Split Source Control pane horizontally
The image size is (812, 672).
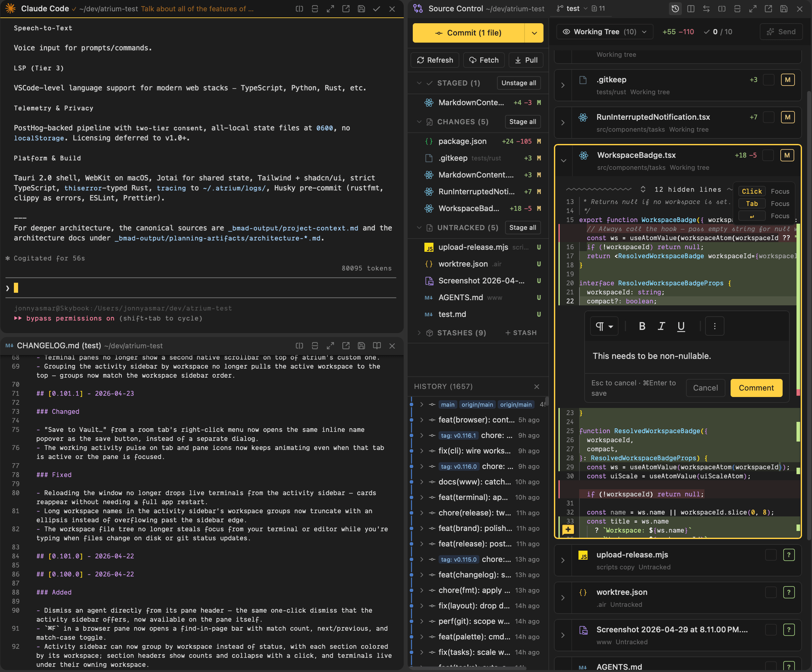coord(737,8)
